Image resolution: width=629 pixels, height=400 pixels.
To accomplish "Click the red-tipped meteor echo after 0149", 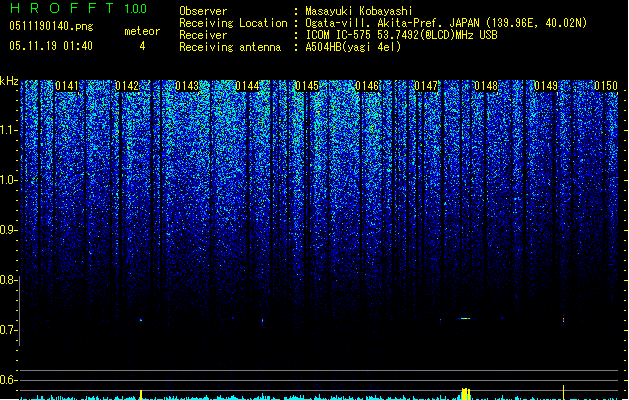I will click(564, 320).
